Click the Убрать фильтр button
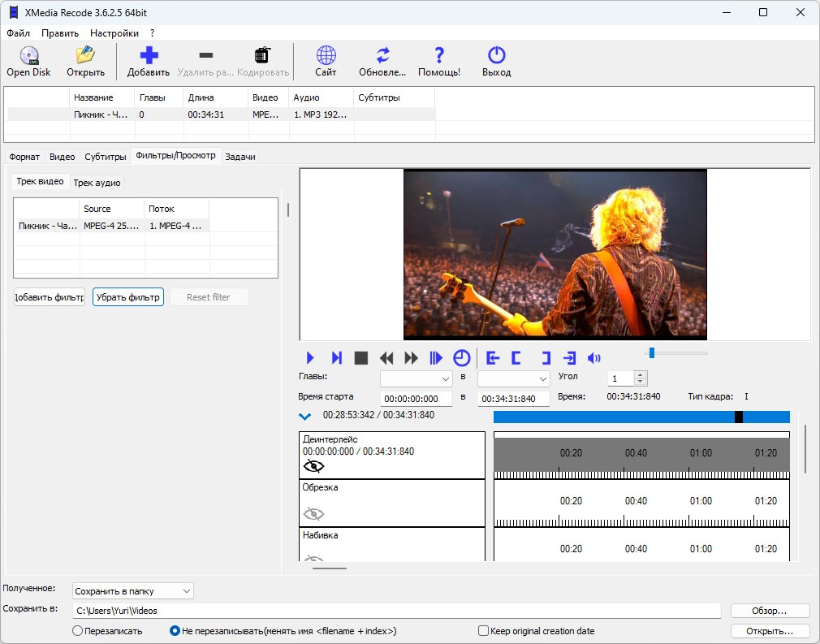This screenshot has width=820, height=644. [128, 297]
